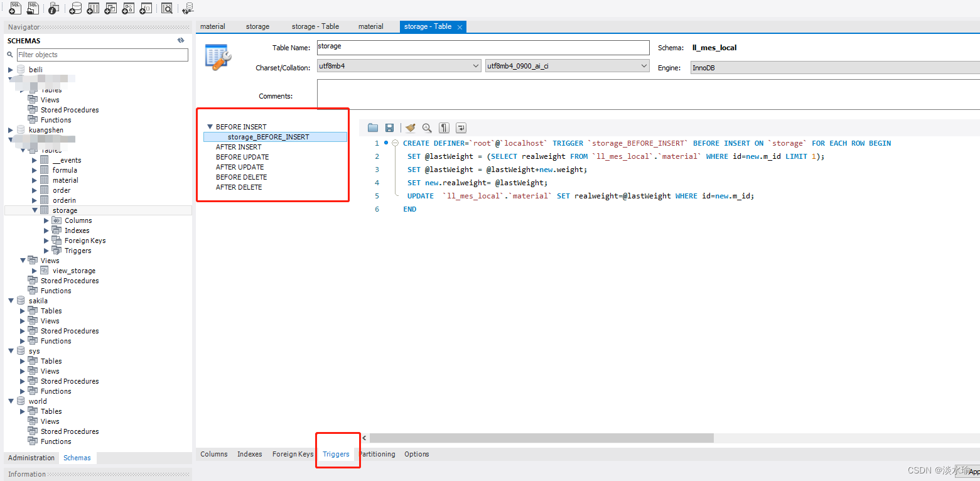The width and height of the screenshot is (980, 481).
Task: Expand the orderin table node
Action: 35,200
